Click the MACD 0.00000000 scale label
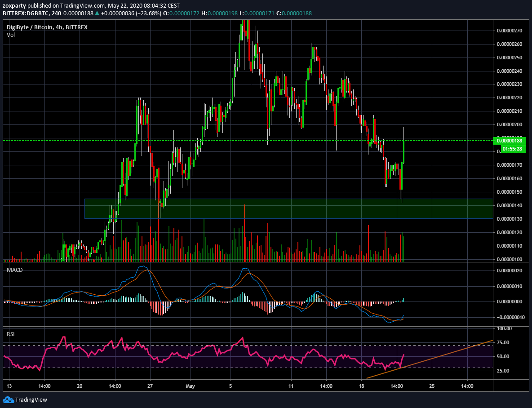Image resolution: width=532 pixels, height=408 pixels. point(509,302)
